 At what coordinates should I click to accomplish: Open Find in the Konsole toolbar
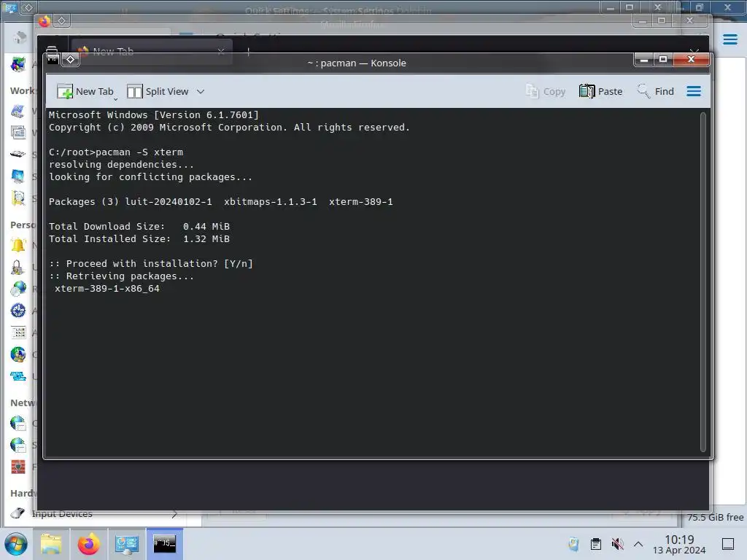tap(656, 91)
